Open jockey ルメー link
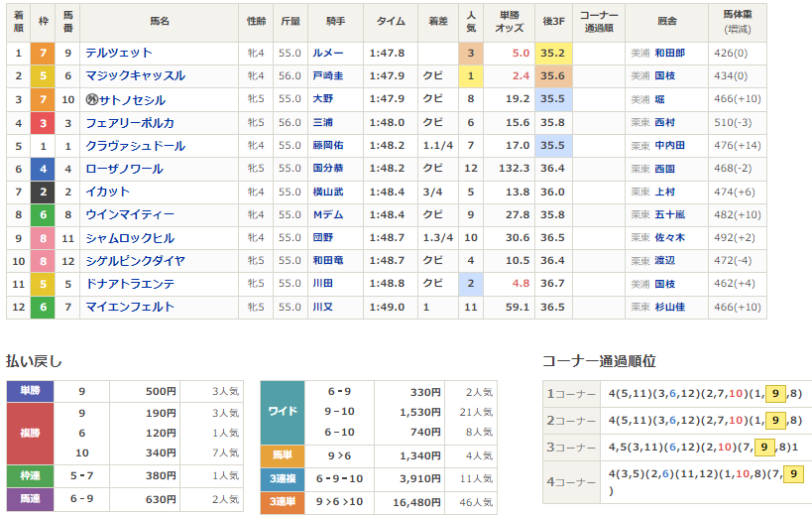 coord(328,53)
